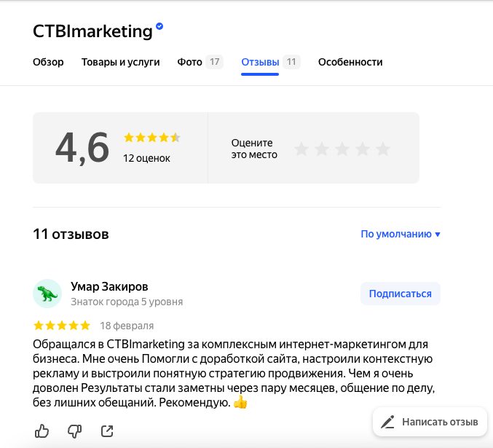Rate this place two stars
The image size is (493, 448).
322,149
